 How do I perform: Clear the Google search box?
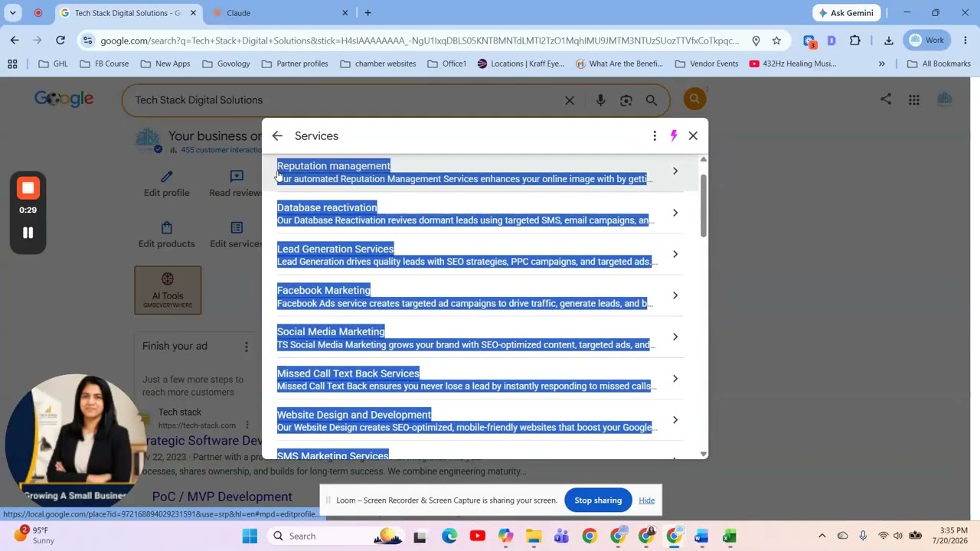point(569,100)
